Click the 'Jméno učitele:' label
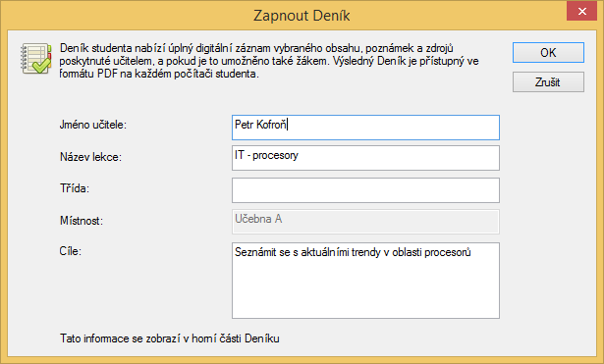This screenshot has height=364, width=604. pos(93,125)
